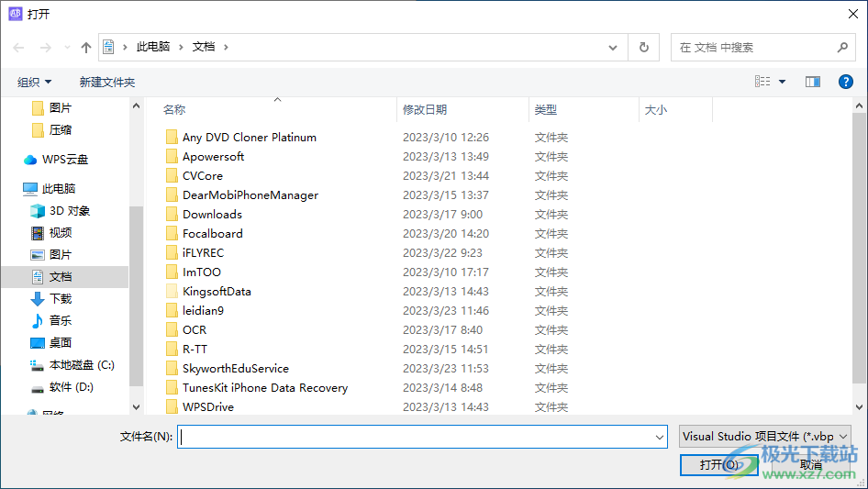Expand the chevron after 文档 in address bar
This screenshot has width=868, height=489.
(226, 47)
